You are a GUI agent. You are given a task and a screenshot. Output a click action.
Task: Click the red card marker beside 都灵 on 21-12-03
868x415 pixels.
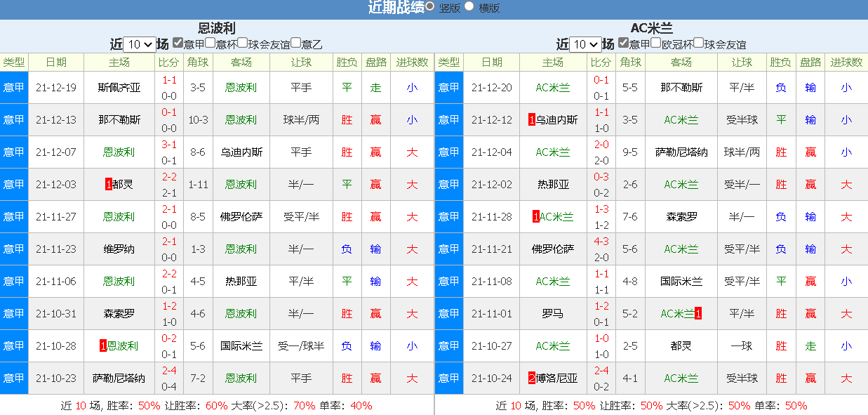[107, 184]
